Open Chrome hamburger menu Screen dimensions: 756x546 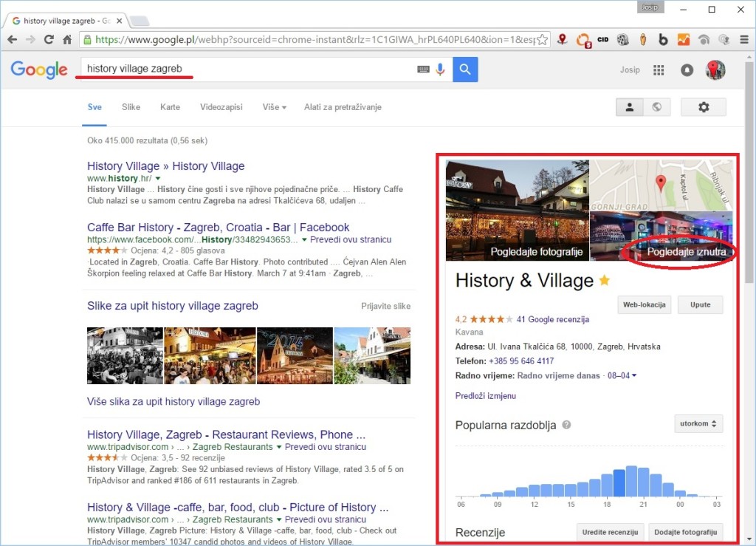point(744,40)
